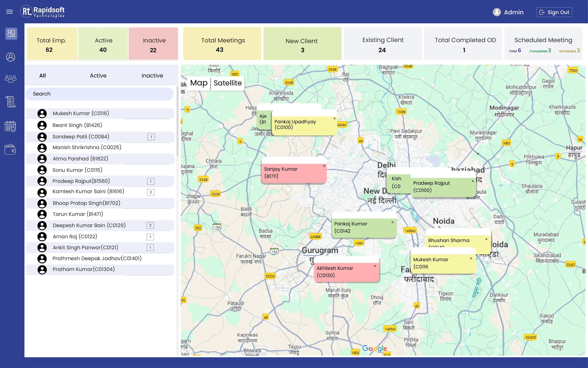The height and width of the screenshot is (368, 588).
Task: Select Ankit Singh Panwar(C0121) name
Action: pyautogui.click(x=85, y=248)
